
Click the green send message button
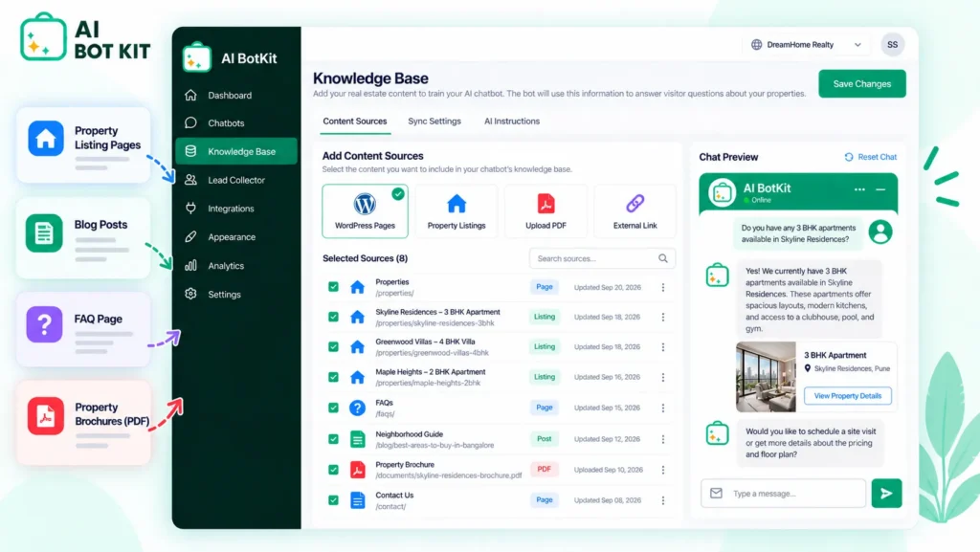point(886,494)
